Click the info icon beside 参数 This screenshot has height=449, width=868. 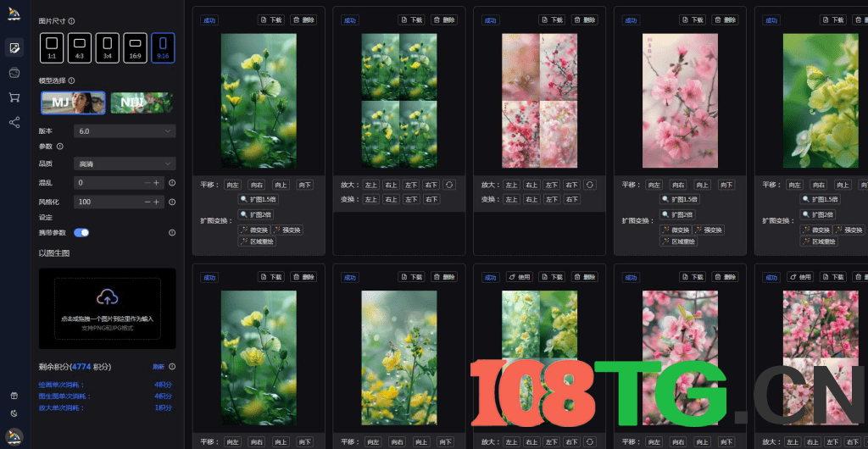tap(60, 147)
